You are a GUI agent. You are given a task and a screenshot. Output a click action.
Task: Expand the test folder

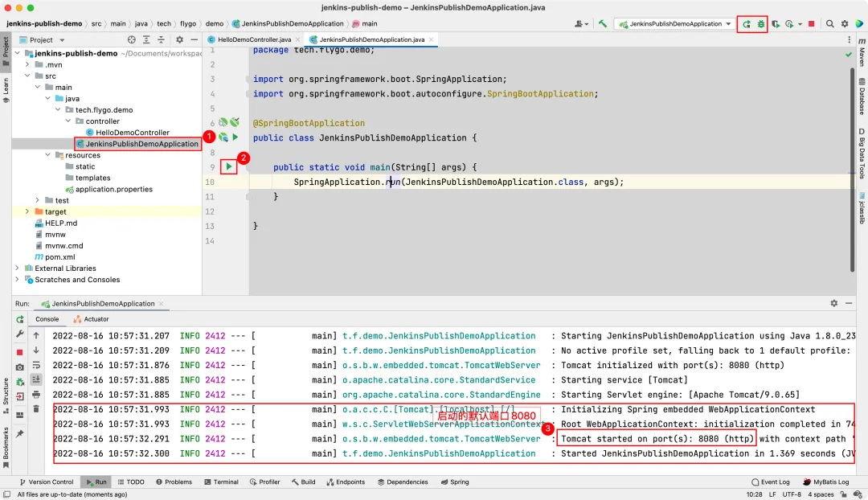coord(38,200)
